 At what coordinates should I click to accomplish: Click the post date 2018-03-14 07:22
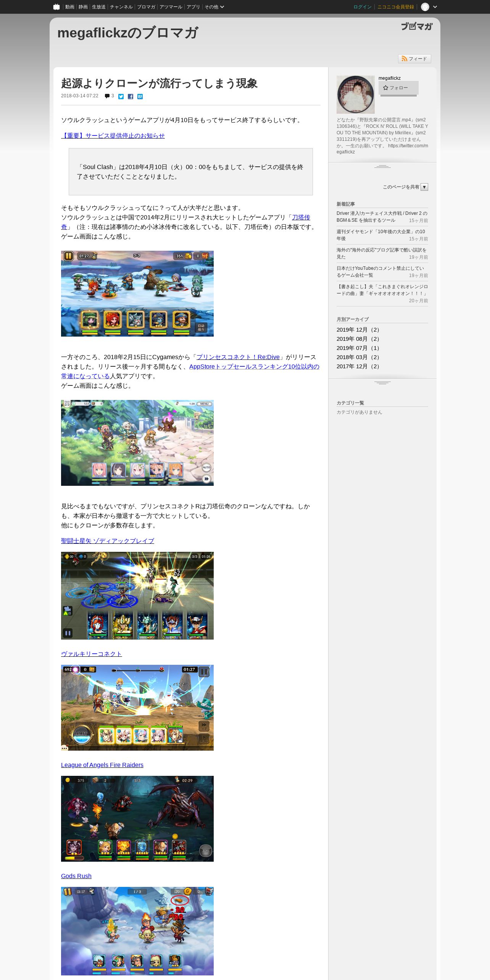(x=80, y=96)
